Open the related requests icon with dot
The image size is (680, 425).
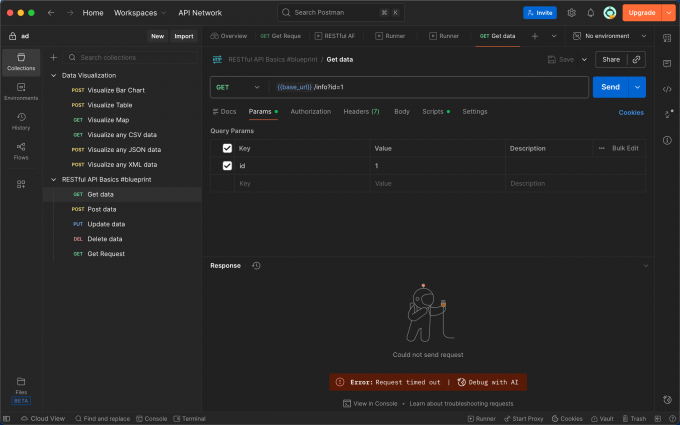tap(667, 114)
